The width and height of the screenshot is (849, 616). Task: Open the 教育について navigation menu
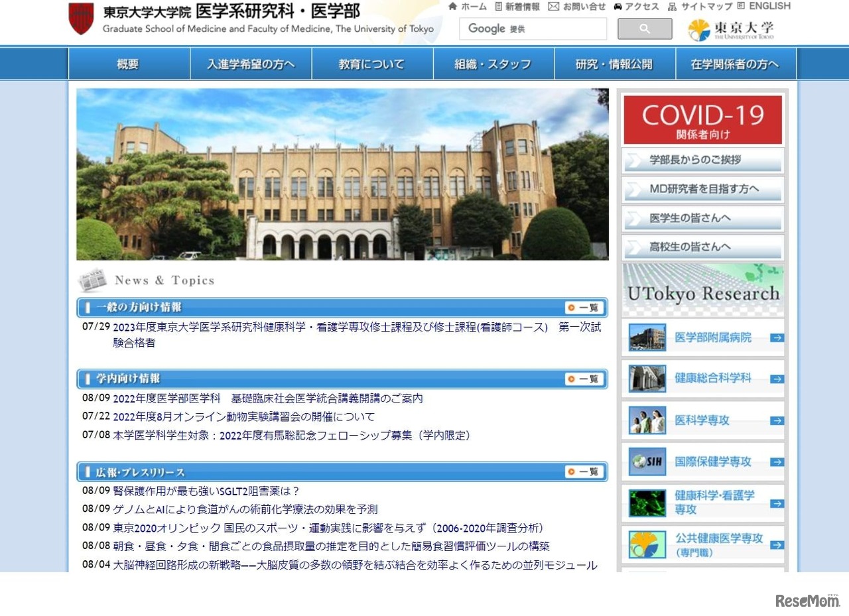[373, 63]
